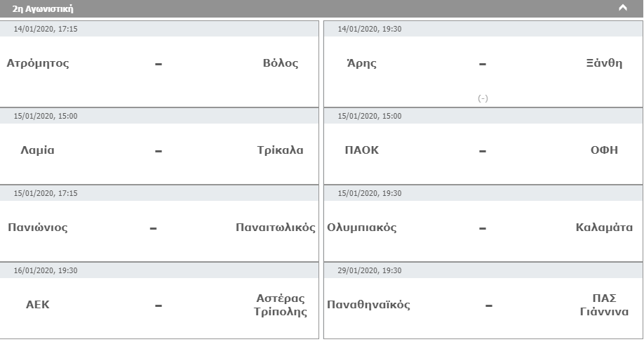
Task: Click the 2η Αγωνιστική header title
Action: click(43, 9)
